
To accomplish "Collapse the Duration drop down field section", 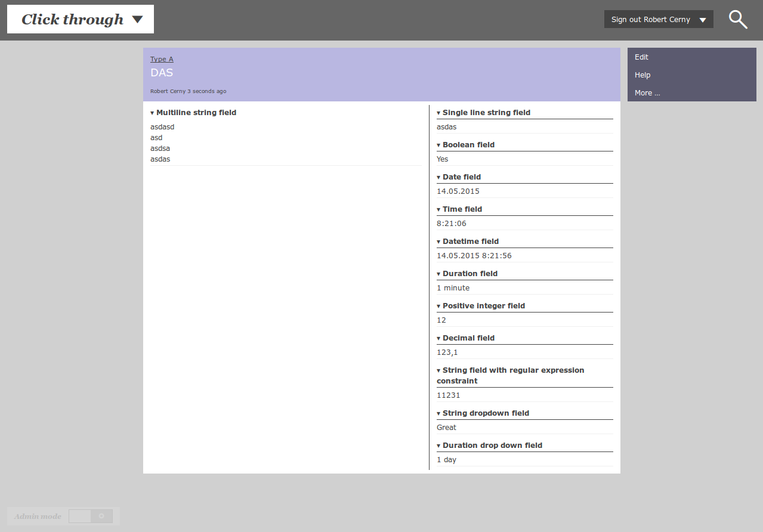I will click(439, 446).
